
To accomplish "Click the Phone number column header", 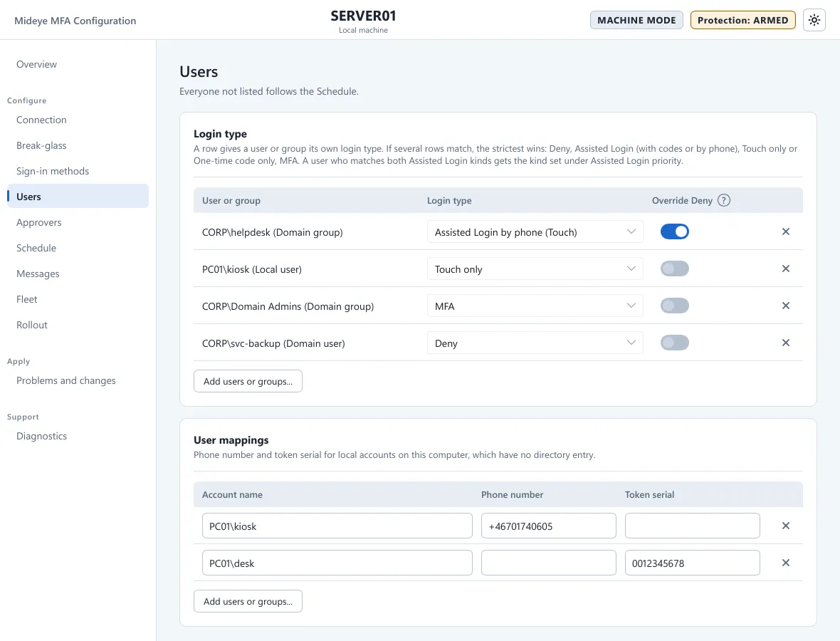I will pyautogui.click(x=512, y=495).
